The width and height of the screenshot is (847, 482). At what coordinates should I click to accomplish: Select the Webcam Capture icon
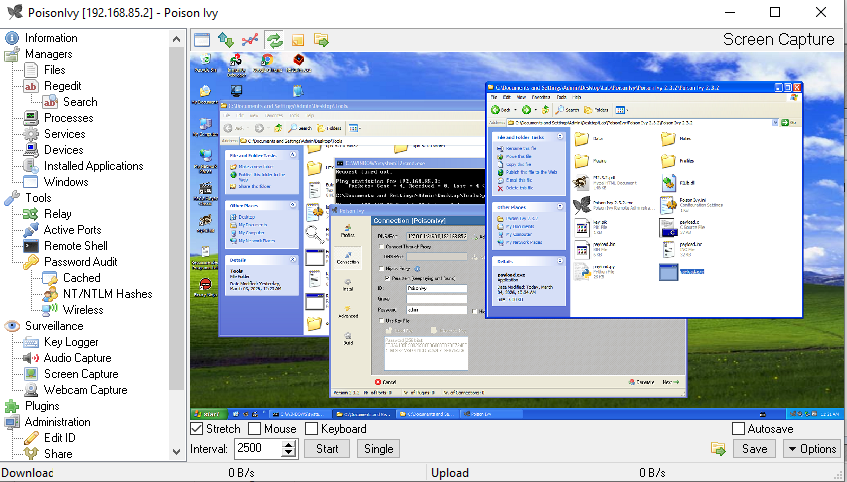coord(30,390)
